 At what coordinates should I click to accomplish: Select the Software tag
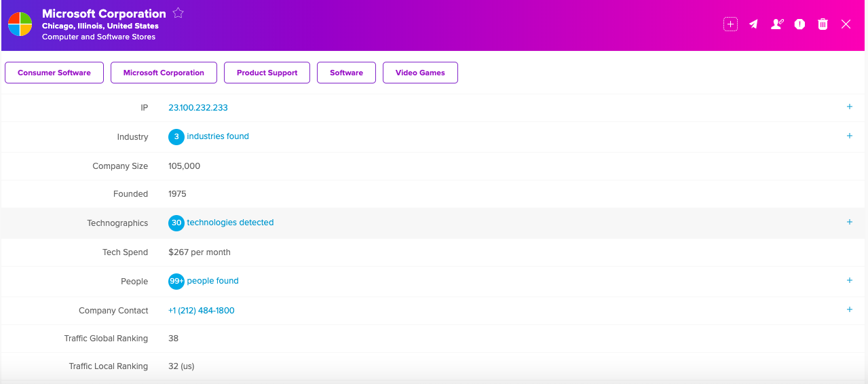coord(346,73)
